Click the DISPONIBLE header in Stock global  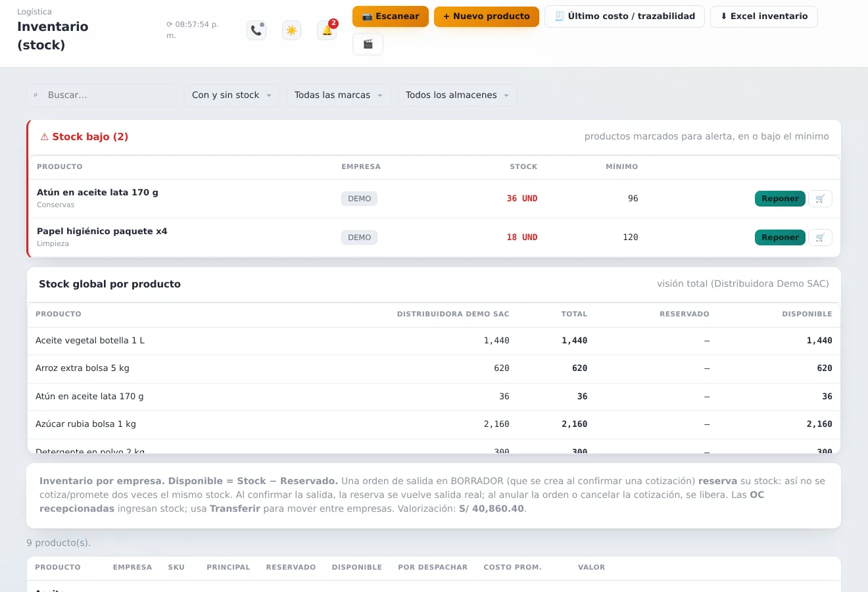click(807, 314)
